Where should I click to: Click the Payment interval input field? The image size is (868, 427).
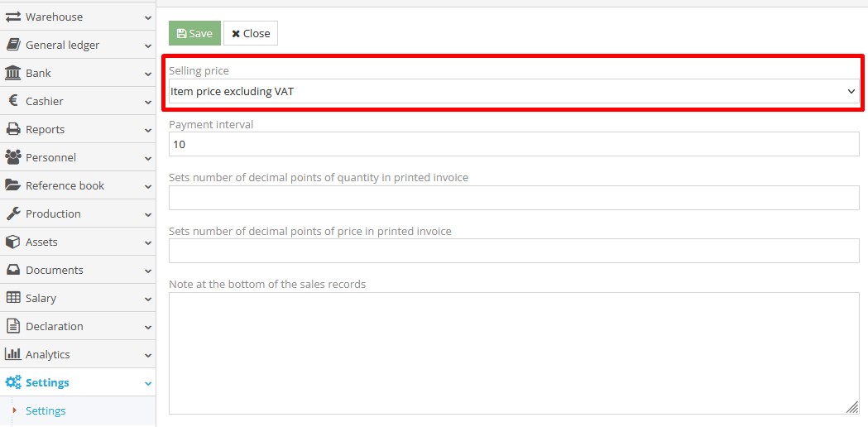[513, 145]
